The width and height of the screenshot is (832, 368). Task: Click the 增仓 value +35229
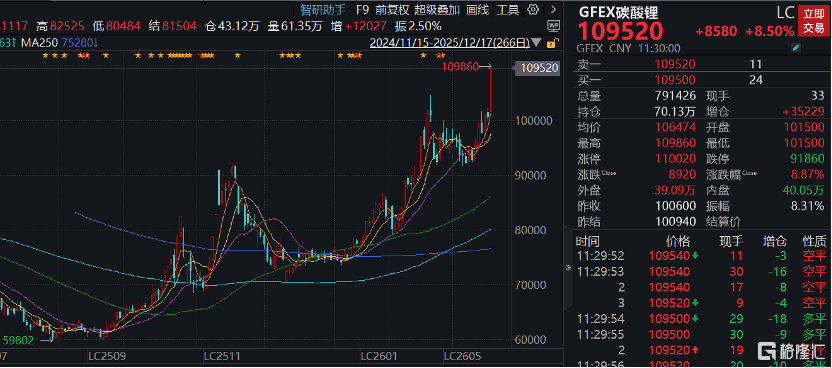click(x=804, y=112)
